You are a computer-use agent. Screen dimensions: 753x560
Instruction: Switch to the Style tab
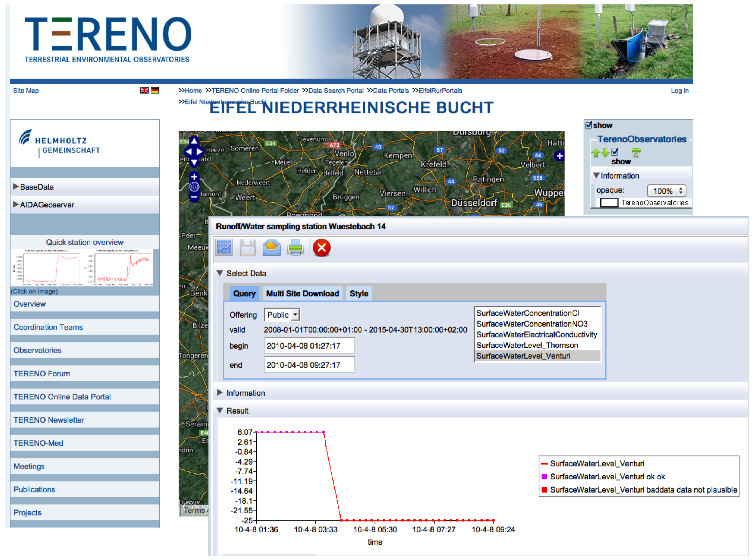coord(359,293)
